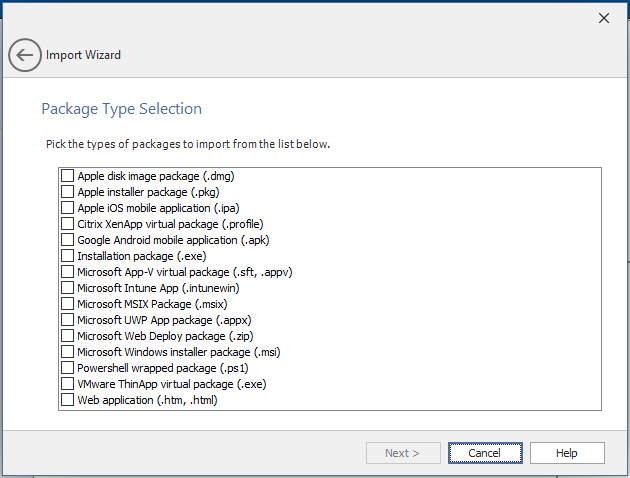Check Microsoft Intune App (.intunewin)
630x478 pixels.
click(68, 288)
